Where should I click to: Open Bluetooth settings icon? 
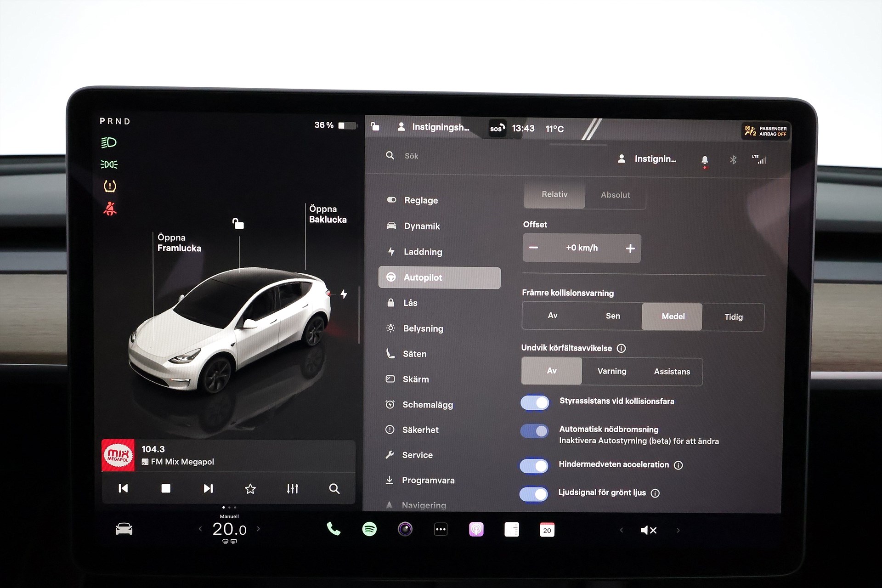point(733,159)
